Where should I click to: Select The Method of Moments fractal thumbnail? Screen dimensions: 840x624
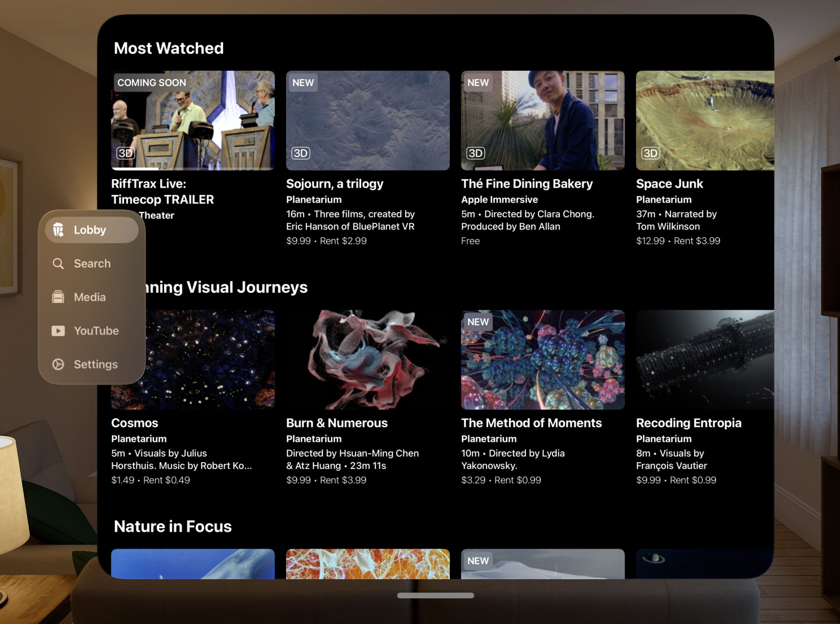click(x=543, y=360)
